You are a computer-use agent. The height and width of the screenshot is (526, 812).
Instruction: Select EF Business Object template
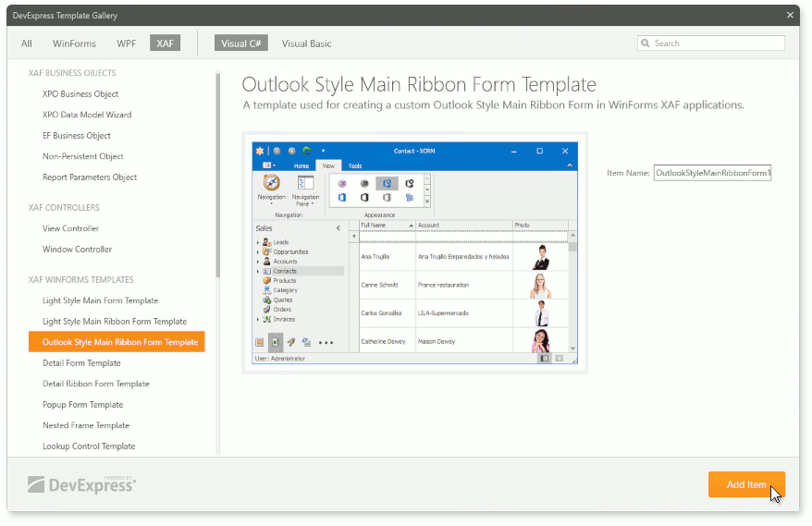[x=77, y=135]
